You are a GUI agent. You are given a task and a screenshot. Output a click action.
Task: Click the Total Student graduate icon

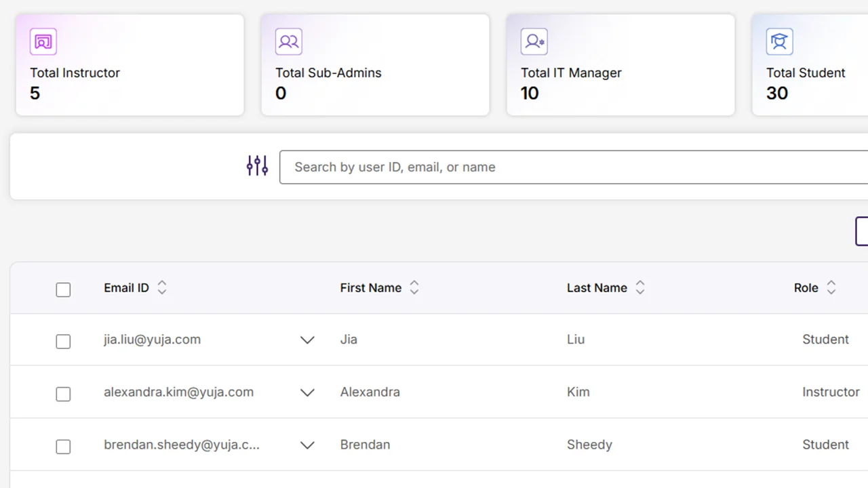click(x=779, y=42)
